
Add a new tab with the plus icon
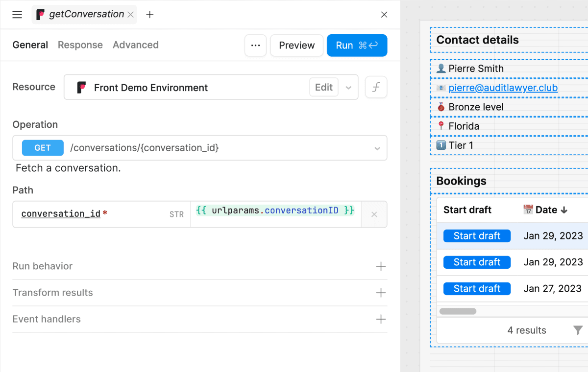pos(149,15)
